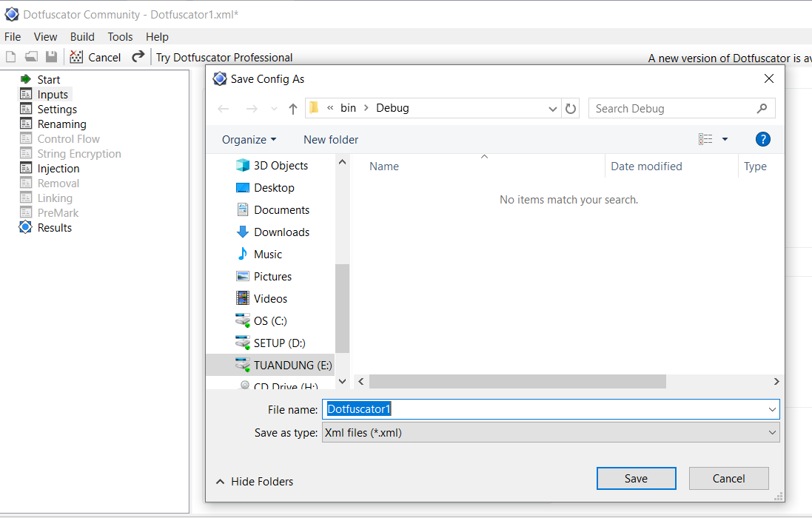Click the New project toolbar icon
The height and width of the screenshot is (518, 812).
tap(11, 57)
